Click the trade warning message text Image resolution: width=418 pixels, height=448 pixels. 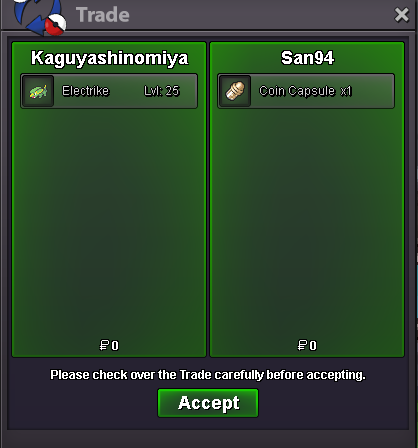pos(208,375)
